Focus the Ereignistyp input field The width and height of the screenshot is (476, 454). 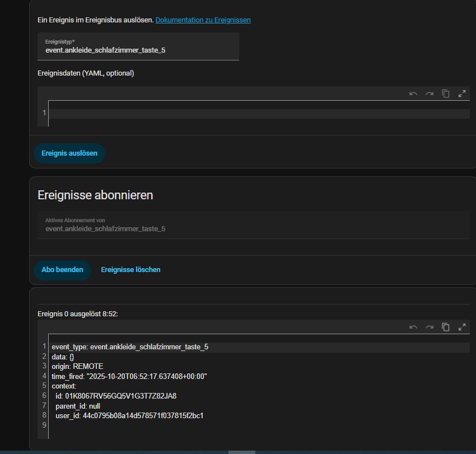click(x=138, y=50)
